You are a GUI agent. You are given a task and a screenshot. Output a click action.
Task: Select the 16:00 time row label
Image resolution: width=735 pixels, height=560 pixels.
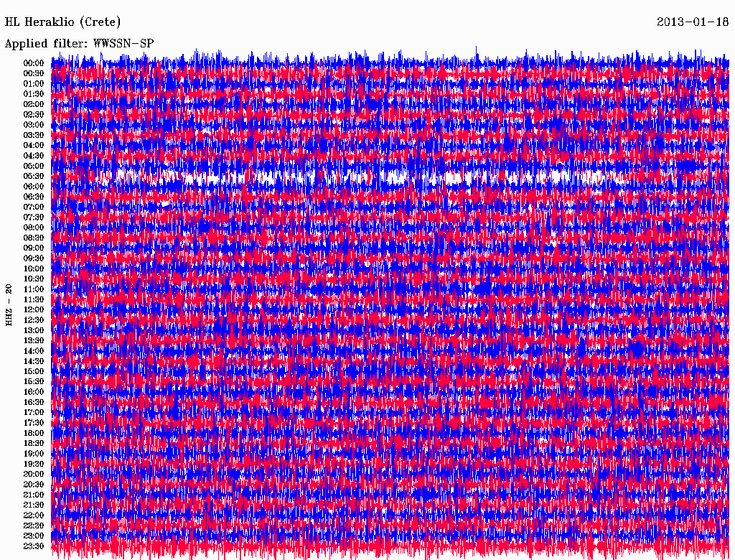(34, 392)
